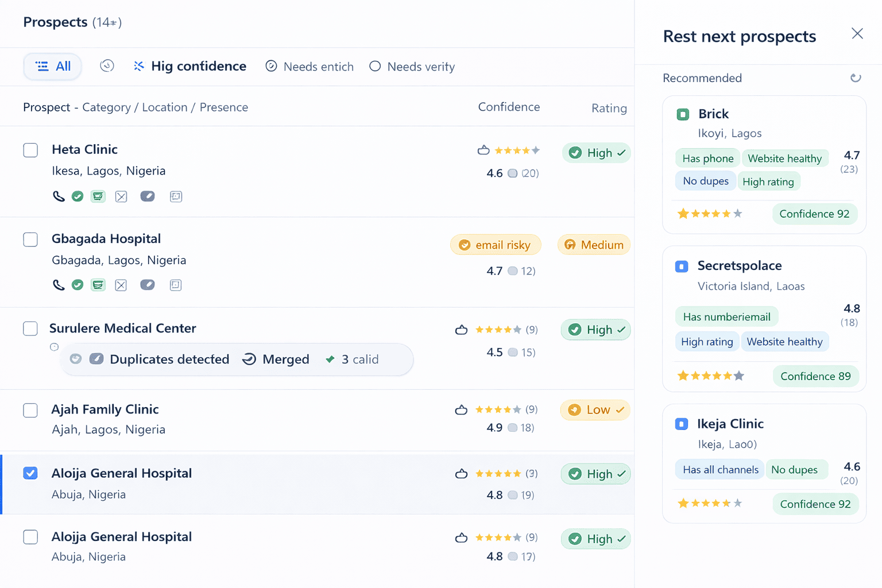Open the Low rating dropdown for Ajah Family Clinic

click(595, 409)
